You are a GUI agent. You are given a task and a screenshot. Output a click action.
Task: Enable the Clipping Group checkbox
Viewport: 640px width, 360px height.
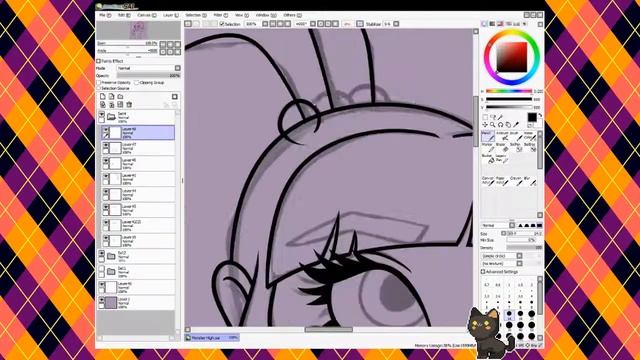coord(137,82)
